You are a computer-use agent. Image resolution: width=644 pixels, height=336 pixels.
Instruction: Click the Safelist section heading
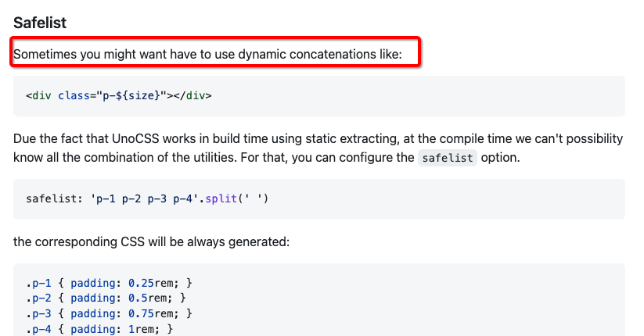[40, 23]
